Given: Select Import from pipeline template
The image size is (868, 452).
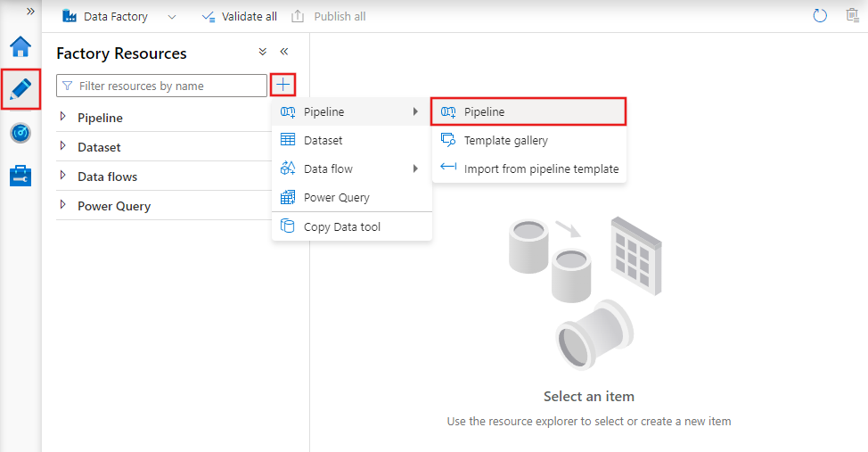Looking at the screenshot, I should click(x=528, y=169).
